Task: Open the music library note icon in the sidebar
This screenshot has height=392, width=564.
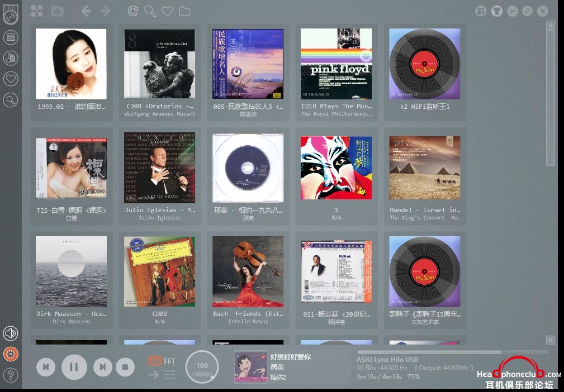Action: click(x=11, y=58)
